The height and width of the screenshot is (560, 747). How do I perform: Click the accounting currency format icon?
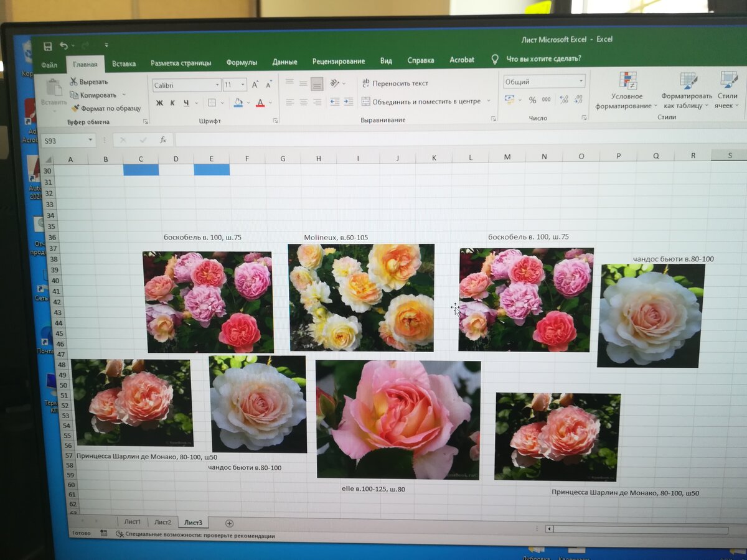509,100
